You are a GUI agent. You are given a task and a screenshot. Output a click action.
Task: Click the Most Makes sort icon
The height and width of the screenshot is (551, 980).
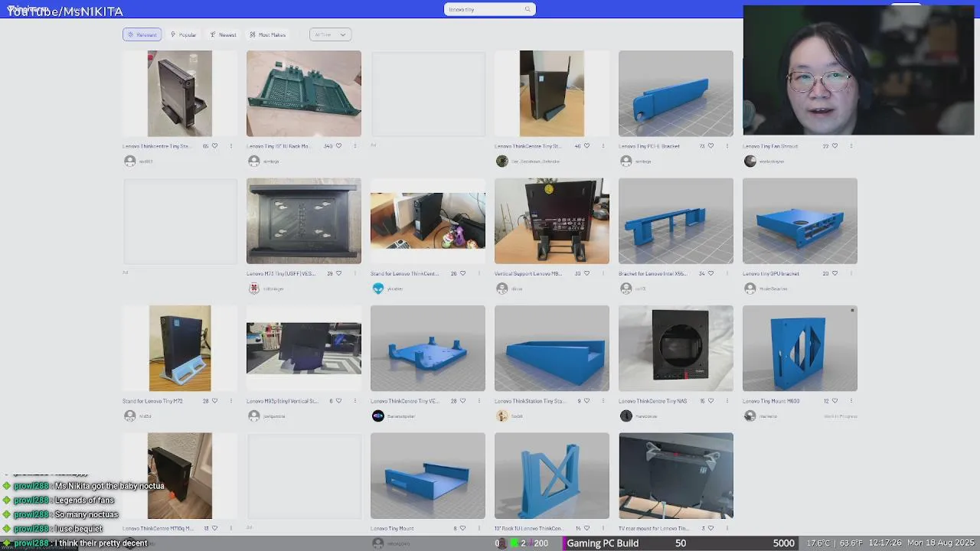[x=253, y=34]
